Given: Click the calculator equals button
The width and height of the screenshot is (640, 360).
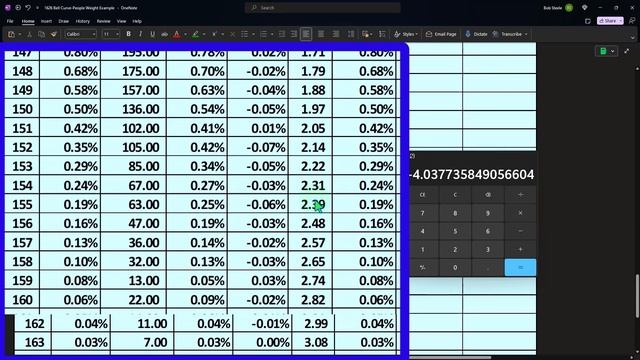Looking at the screenshot, I should click(520, 267).
